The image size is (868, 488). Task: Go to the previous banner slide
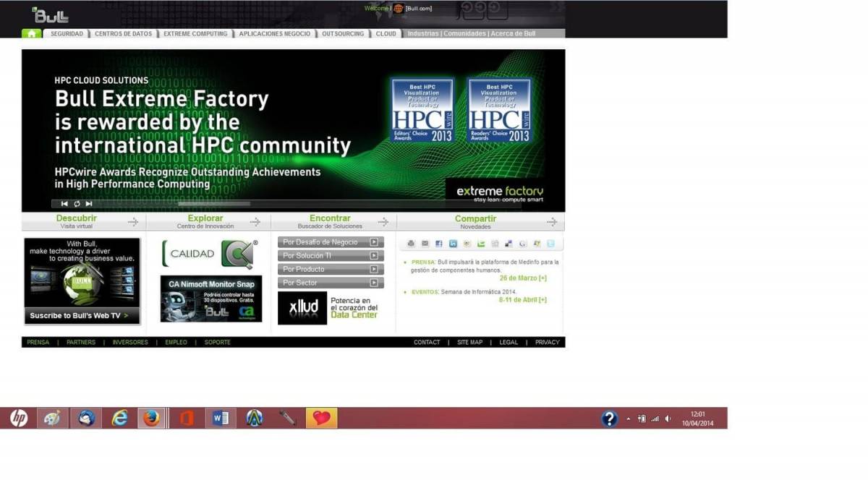64,204
